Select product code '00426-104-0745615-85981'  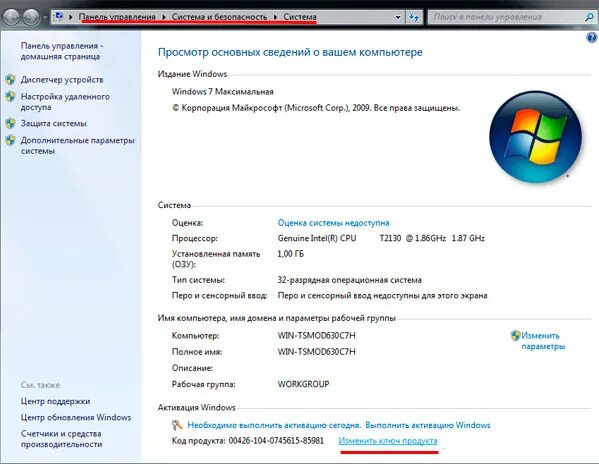click(x=276, y=441)
